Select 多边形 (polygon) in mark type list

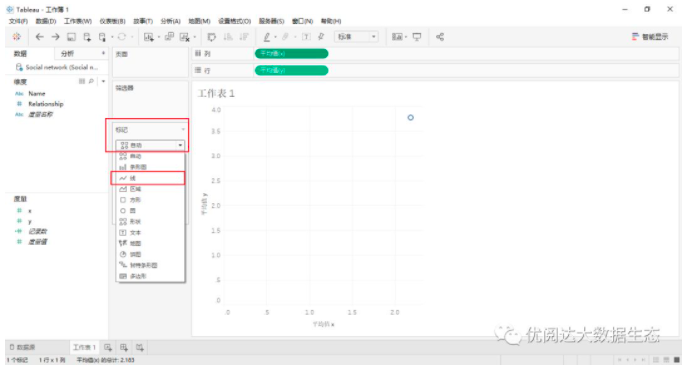[150, 276]
